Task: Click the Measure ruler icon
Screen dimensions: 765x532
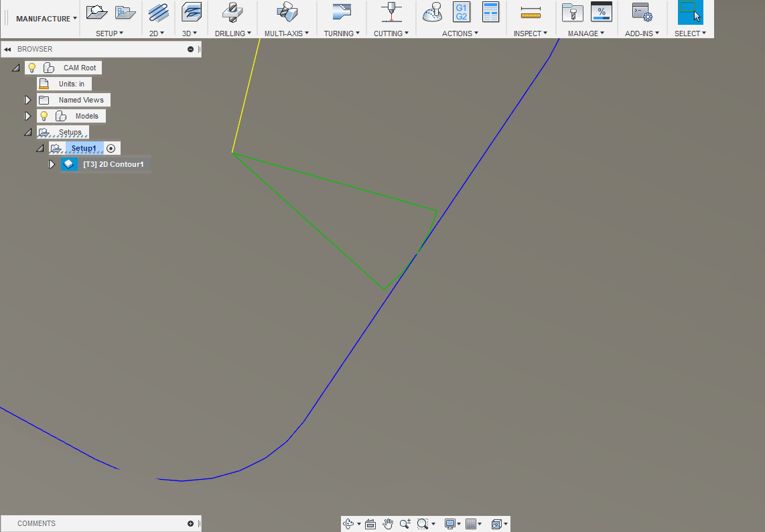Action: point(531,11)
